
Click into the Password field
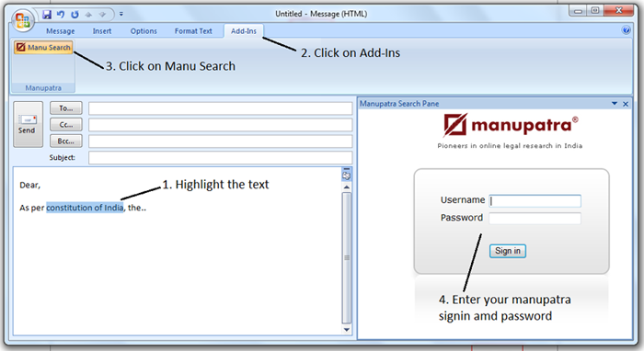[535, 219]
